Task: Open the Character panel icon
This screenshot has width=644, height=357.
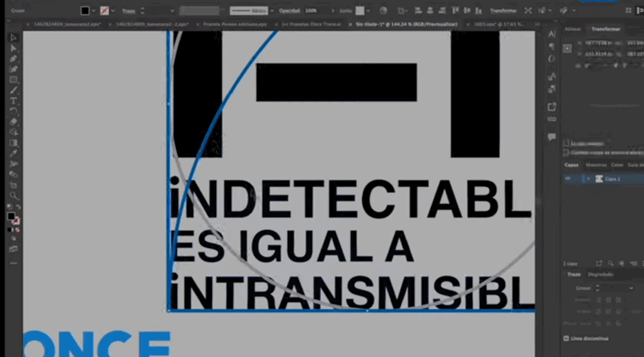Action: pos(551,34)
